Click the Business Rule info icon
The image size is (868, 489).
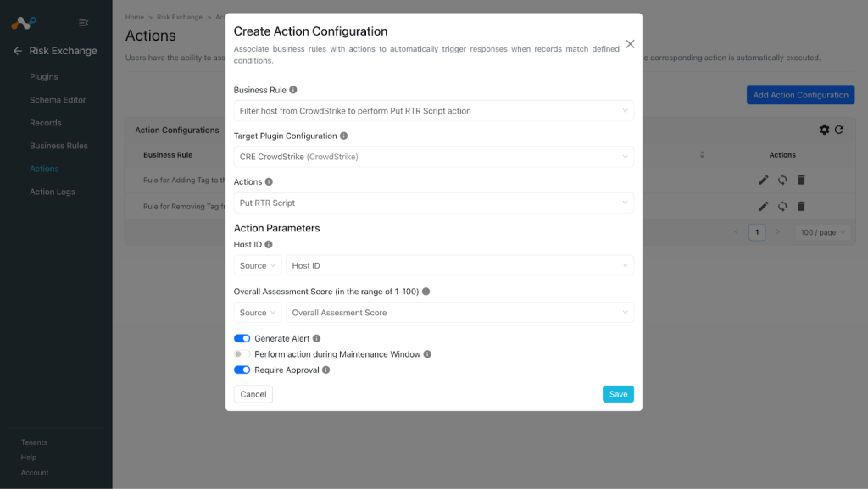tap(293, 90)
